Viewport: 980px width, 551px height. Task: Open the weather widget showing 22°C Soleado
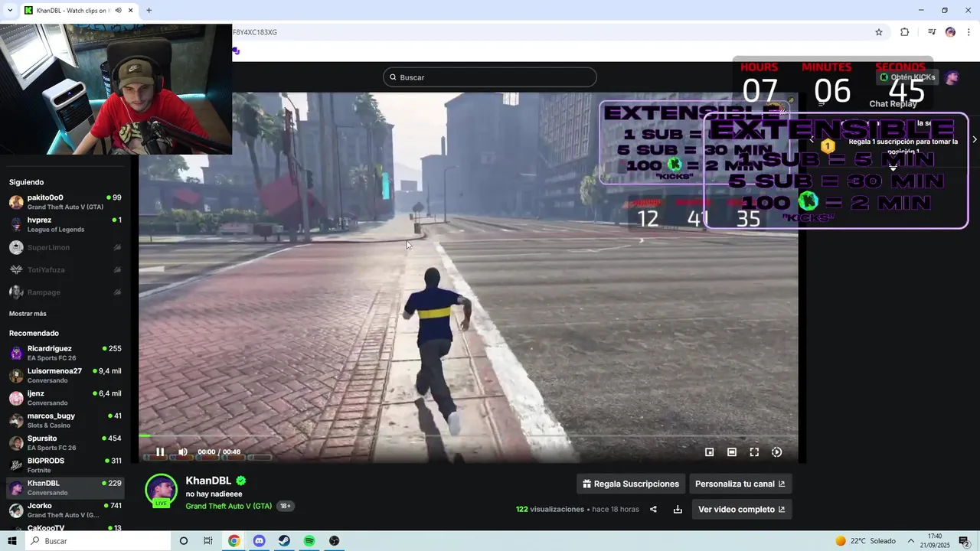865,541
